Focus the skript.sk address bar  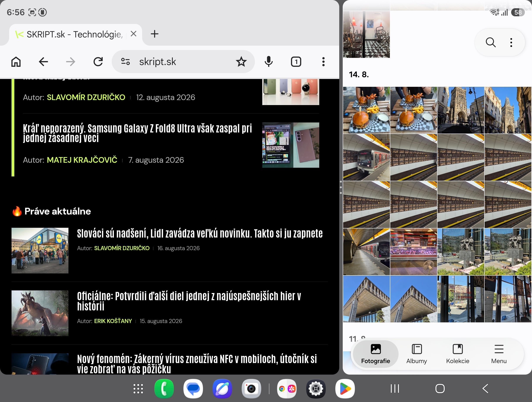pyautogui.click(x=183, y=62)
